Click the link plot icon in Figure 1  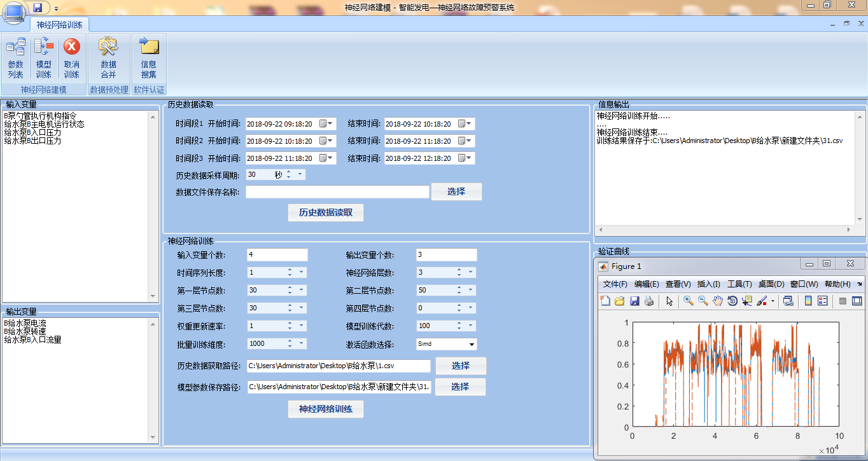click(x=788, y=301)
